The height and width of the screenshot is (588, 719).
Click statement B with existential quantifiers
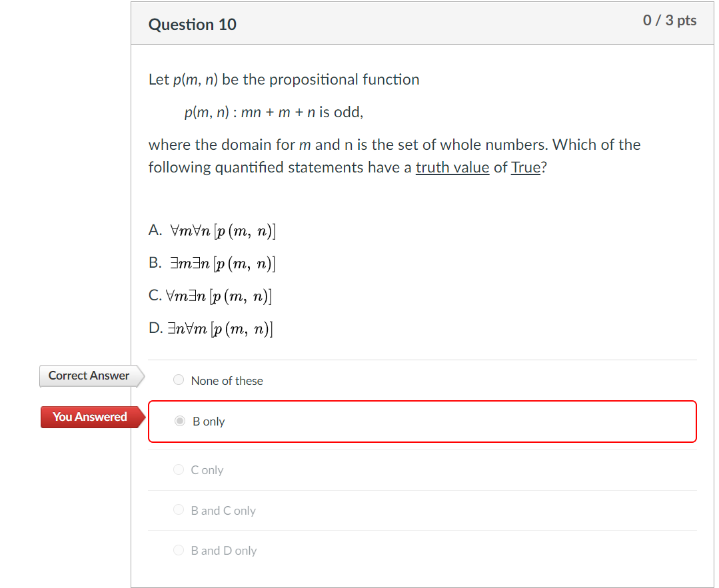211,263
